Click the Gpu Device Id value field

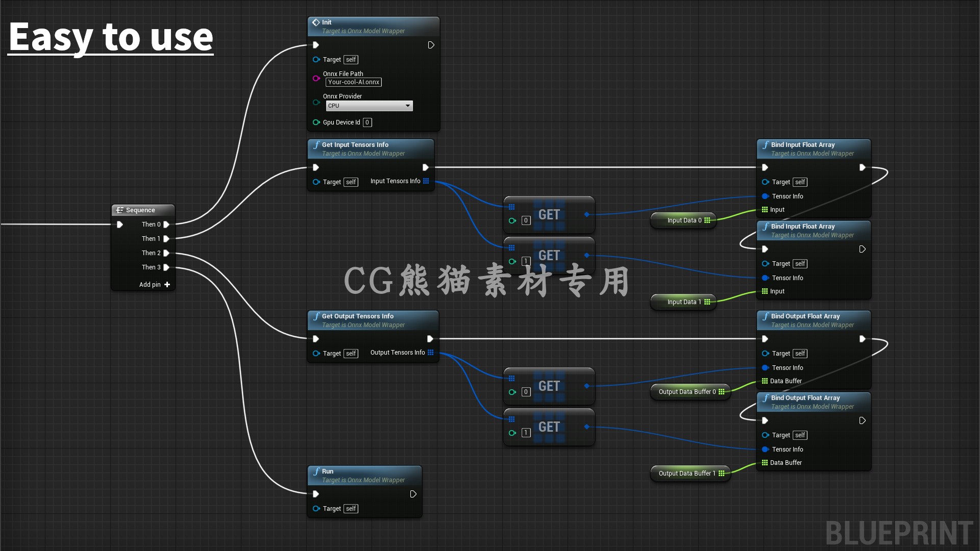[367, 122]
